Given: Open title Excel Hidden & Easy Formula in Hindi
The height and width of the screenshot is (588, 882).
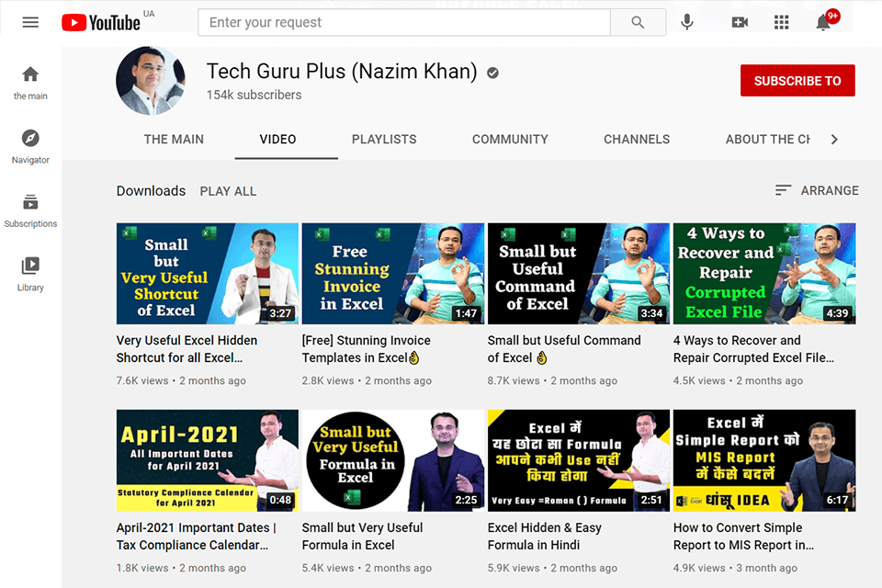Looking at the screenshot, I should 545,537.
